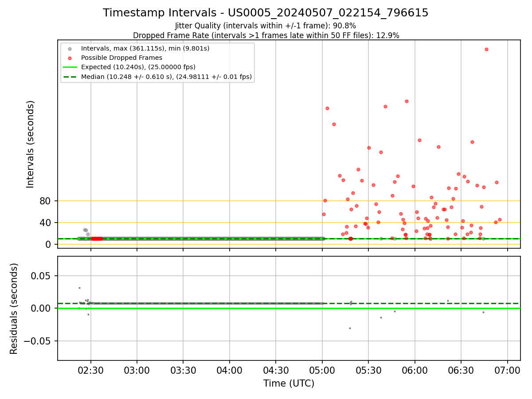
Task: Click the Dropped Frame Rate 12.9% subtitle
Action: 266,35
